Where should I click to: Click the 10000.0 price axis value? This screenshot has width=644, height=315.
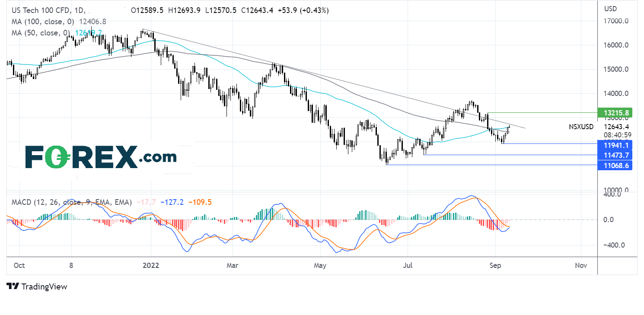[615, 191]
